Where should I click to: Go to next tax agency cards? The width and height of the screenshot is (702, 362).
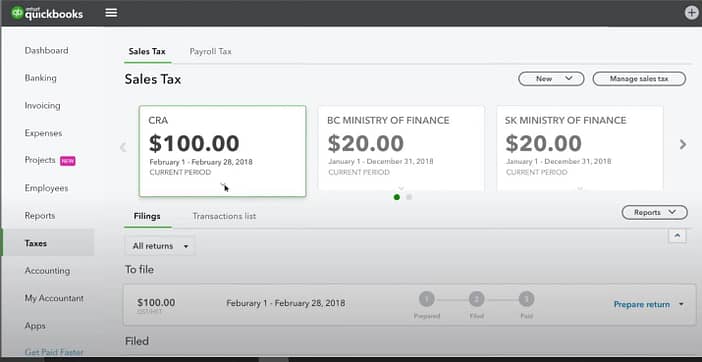pos(683,145)
